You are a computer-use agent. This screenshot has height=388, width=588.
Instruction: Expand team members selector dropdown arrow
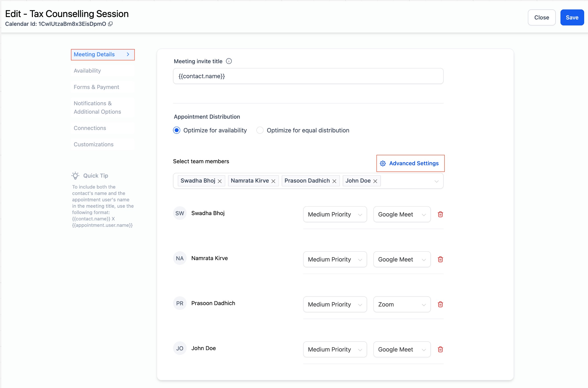tap(436, 181)
